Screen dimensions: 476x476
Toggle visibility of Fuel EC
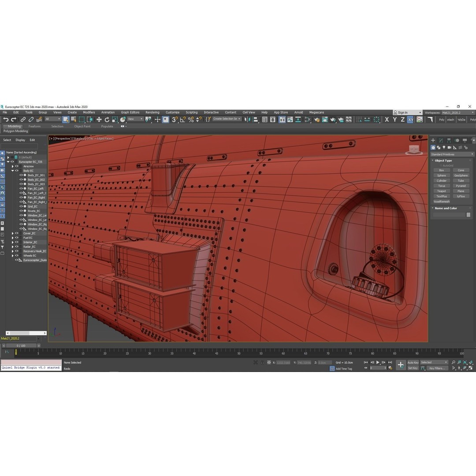(17, 238)
